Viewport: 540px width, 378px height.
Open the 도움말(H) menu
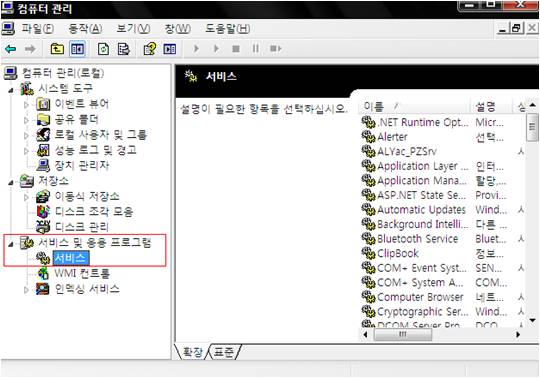[228, 29]
